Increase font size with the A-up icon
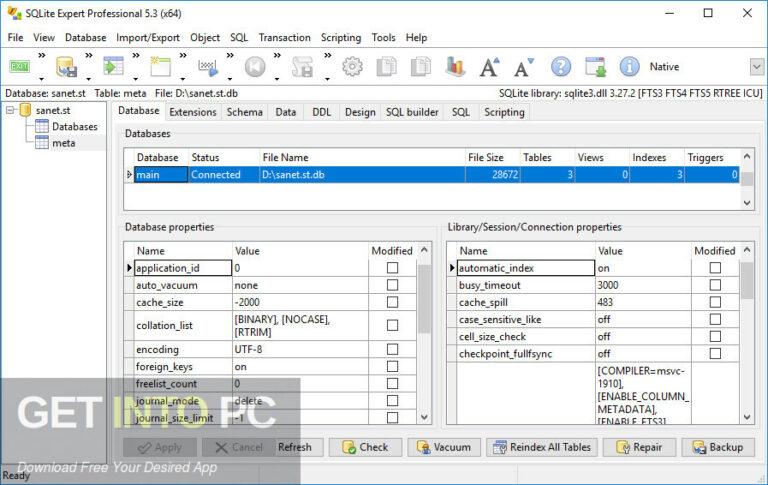Screen dimensions: 768x485 [489, 67]
